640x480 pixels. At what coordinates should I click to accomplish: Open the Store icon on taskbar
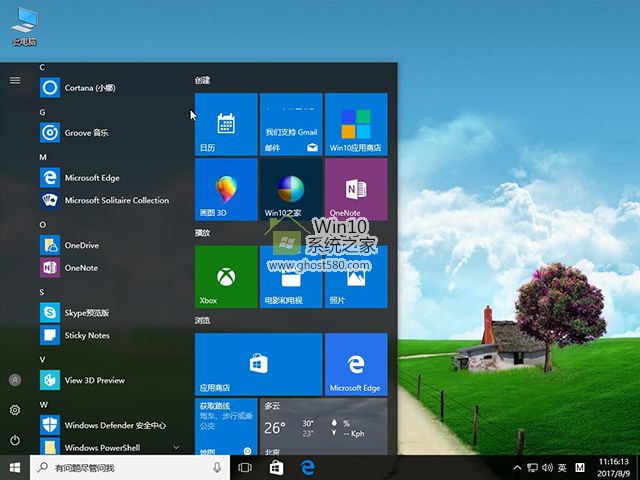tap(276, 467)
